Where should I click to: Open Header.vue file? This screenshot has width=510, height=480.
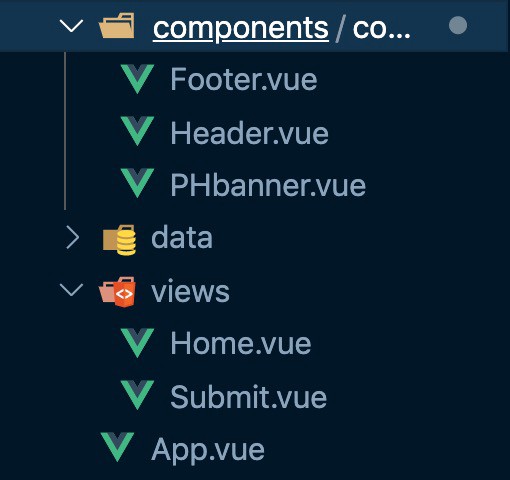[249, 133]
